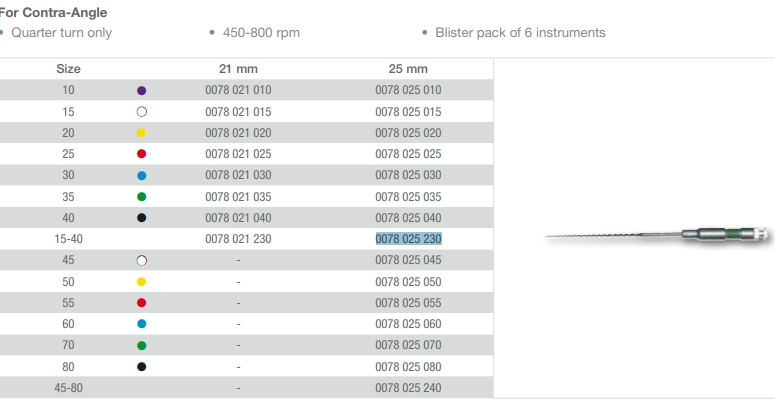Click the 45-80 assorted size row label
This screenshot has width=775, height=400.
[x=68, y=387]
